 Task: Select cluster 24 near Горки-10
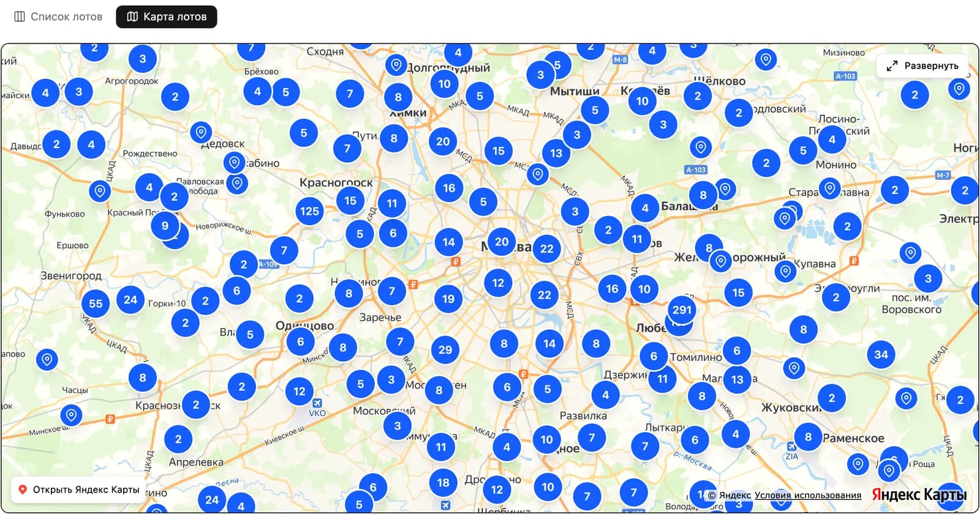pyautogui.click(x=130, y=300)
